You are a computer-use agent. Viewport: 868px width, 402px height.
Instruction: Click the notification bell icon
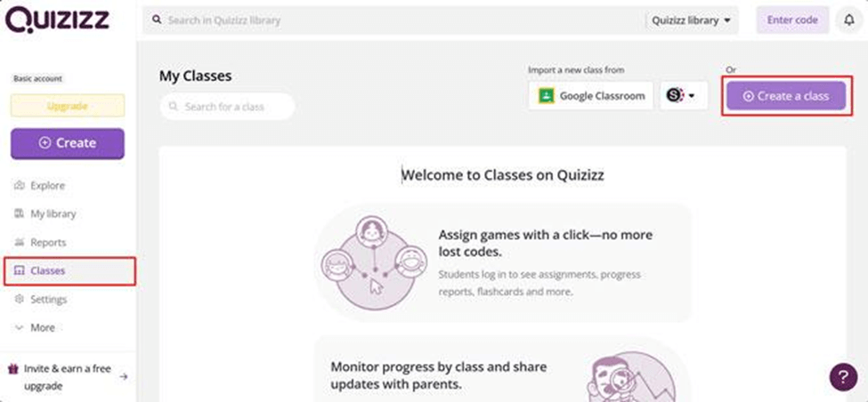(848, 20)
